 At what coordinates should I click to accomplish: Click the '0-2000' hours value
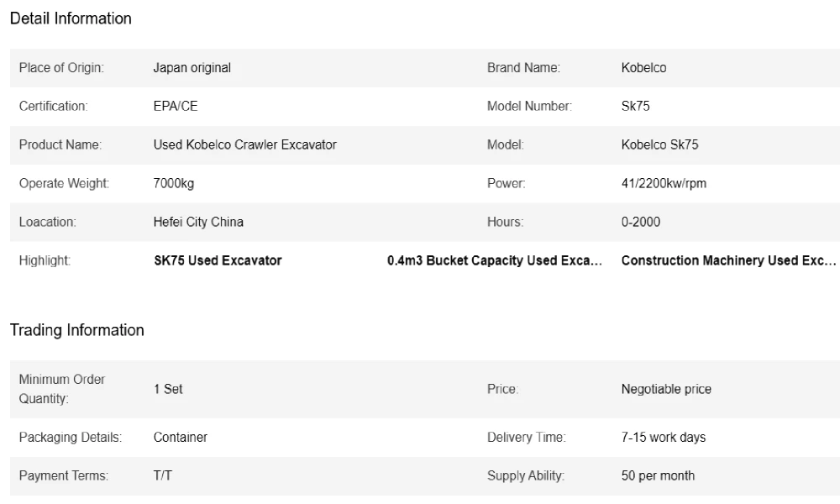coord(641,222)
